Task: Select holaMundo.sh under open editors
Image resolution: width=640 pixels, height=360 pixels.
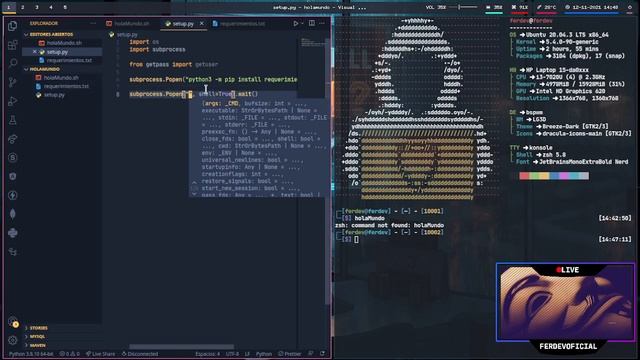Action: [x=61, y=43]
